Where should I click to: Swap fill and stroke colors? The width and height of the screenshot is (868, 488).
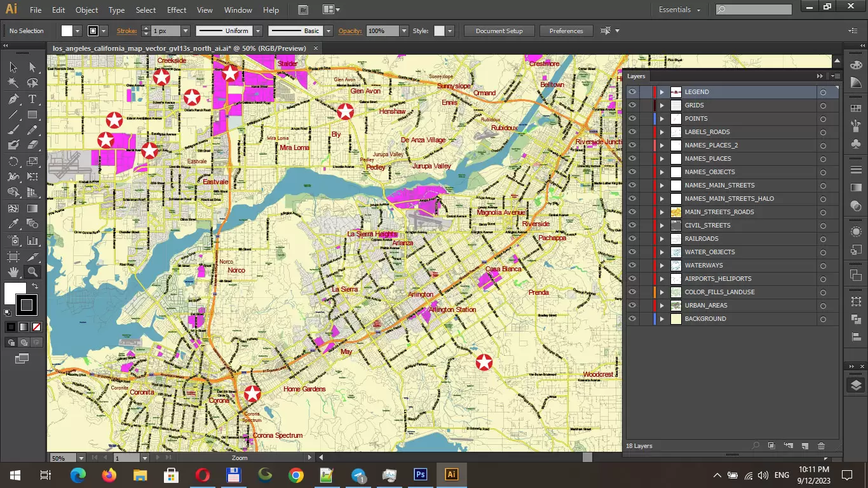(x=35, y=286)
